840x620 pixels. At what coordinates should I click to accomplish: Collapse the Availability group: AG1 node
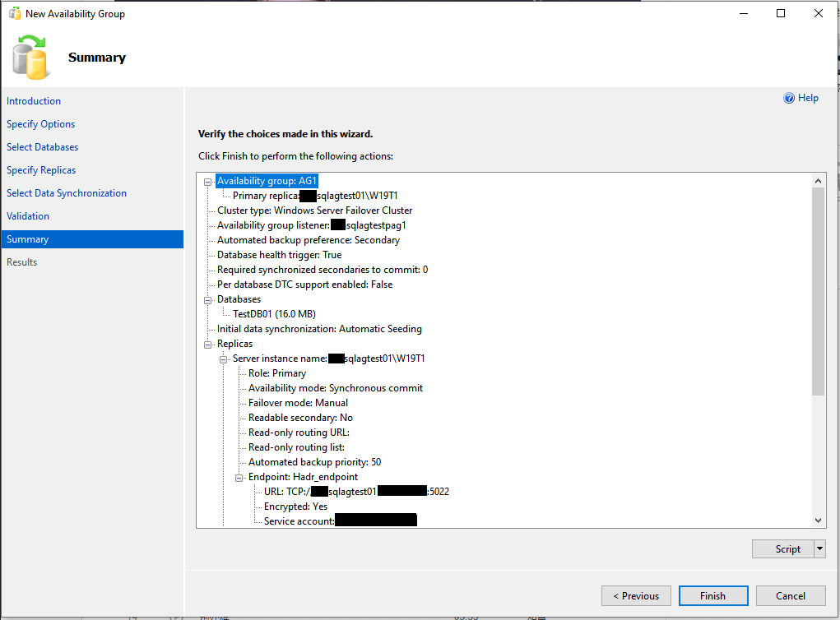coord(208,182)
